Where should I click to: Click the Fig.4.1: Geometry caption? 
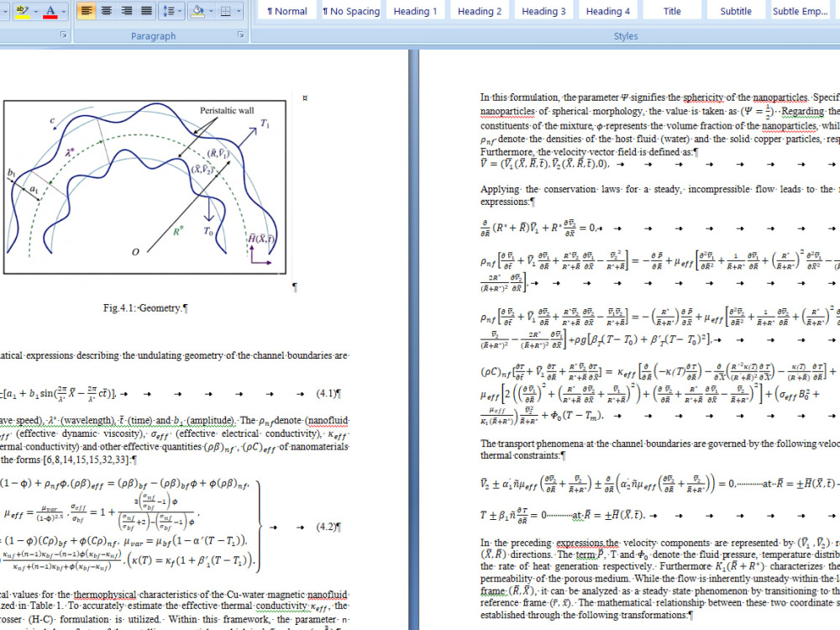click(x=145, y=308)
